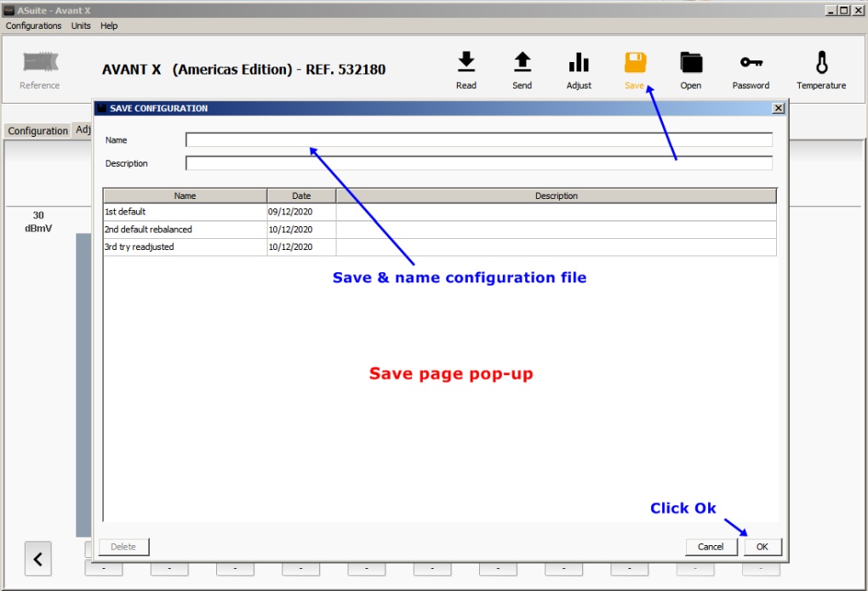Focus the Name input field

click(x=479, y=140)
